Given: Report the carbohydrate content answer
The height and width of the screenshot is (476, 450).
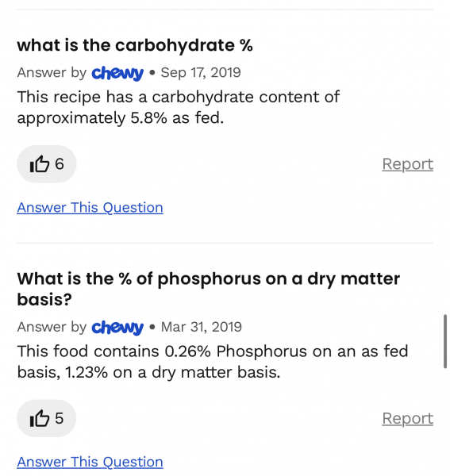Looking at the screenshot, I should click(x=407, y=164).
